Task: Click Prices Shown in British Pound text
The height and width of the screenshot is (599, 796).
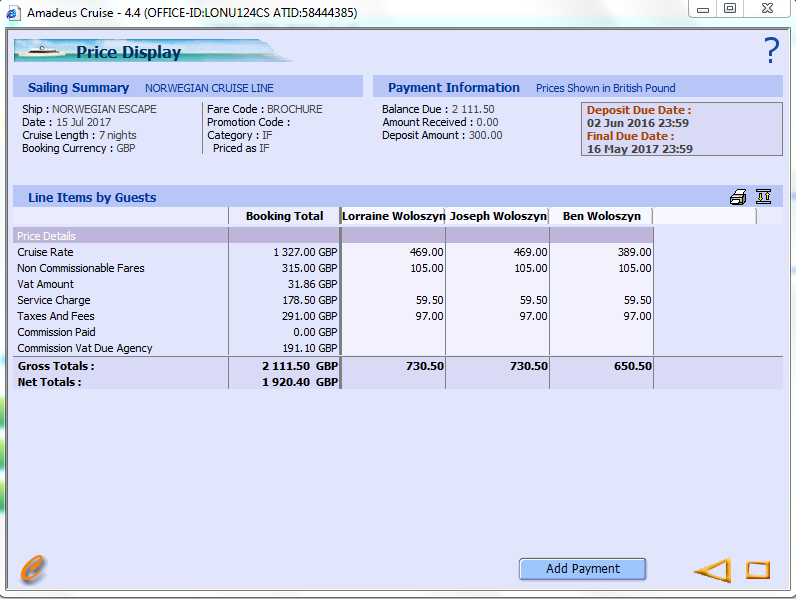Action: [x=606, y=88]
